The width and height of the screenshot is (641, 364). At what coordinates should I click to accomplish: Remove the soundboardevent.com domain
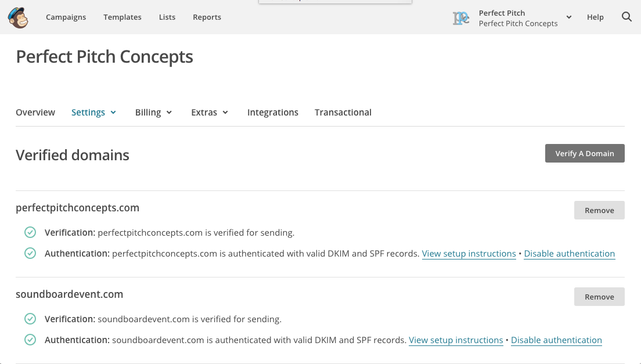click(x=599, y=297)
